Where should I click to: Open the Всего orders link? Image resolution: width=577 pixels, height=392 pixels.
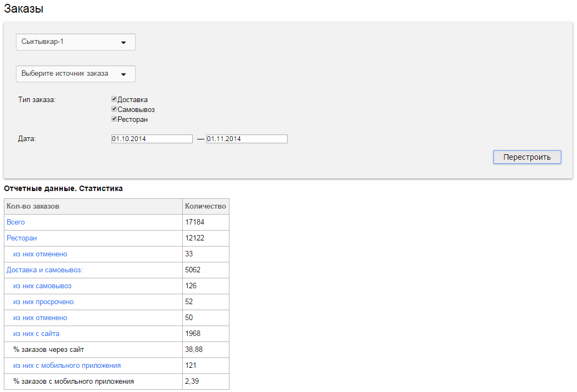(16, 222)
